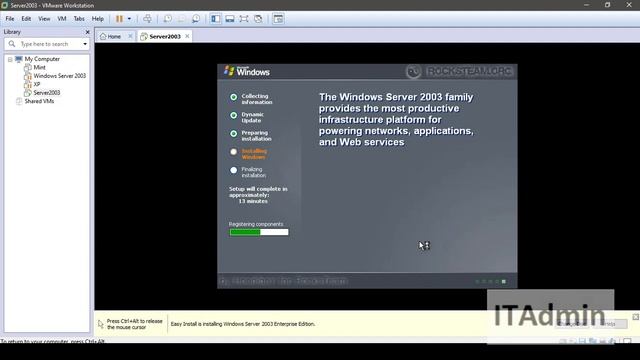Select the Mint virtual machine
Image resolution: width=640 pixels, height=360 pixels.
coord(39,67)
